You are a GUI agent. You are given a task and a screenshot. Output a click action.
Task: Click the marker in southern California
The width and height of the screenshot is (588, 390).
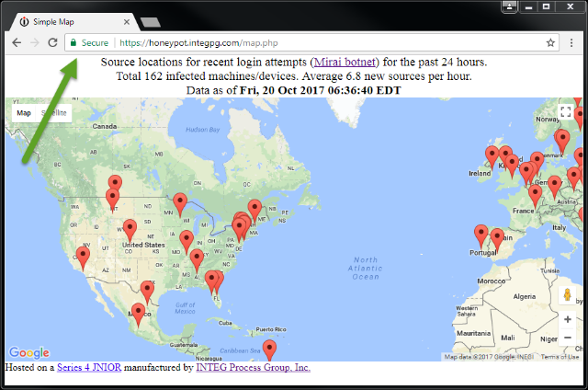(83, 256)
